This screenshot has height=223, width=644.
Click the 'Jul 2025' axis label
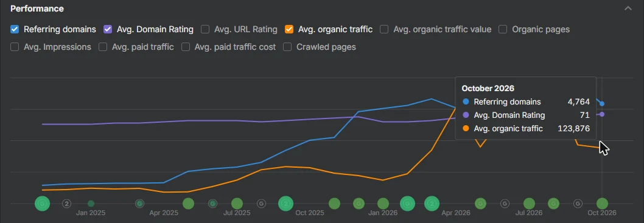(x=237, y=213)
